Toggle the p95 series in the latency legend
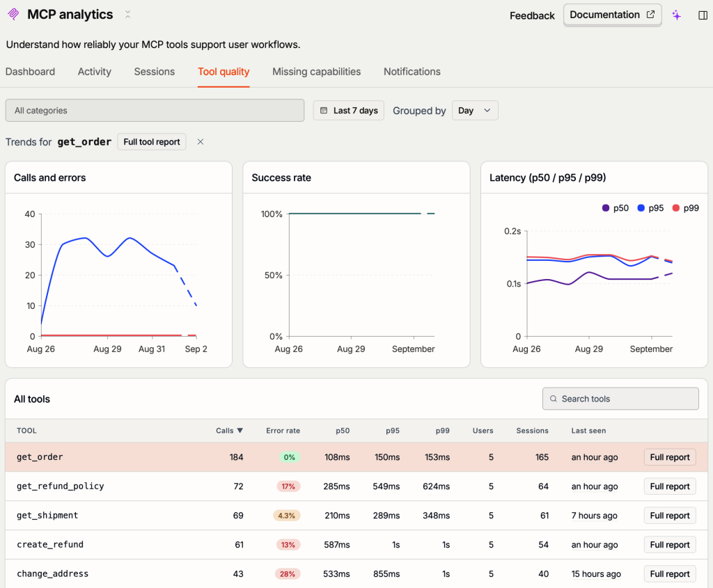 650,207
